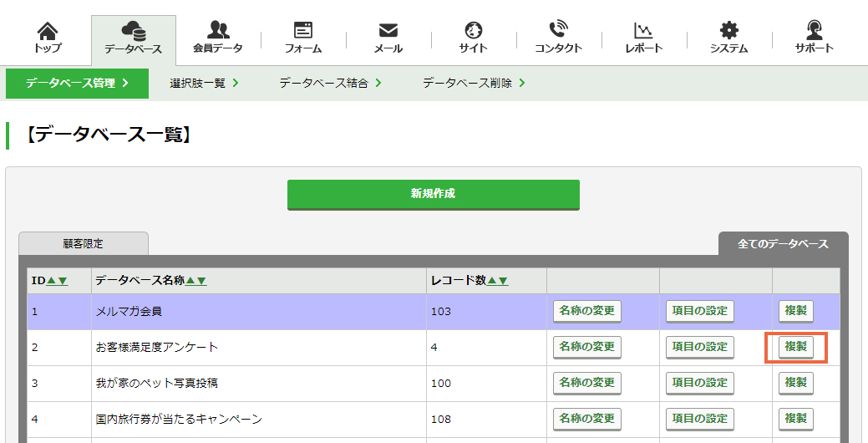Switch to the 全てのデータベース tab
The image size is (868, 443).
(783, 244)
